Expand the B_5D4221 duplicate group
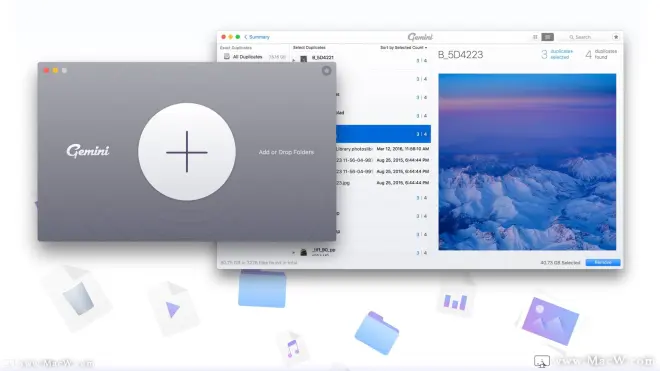The height and width of the screenshot is (371, 660). (x=294, y=60)
